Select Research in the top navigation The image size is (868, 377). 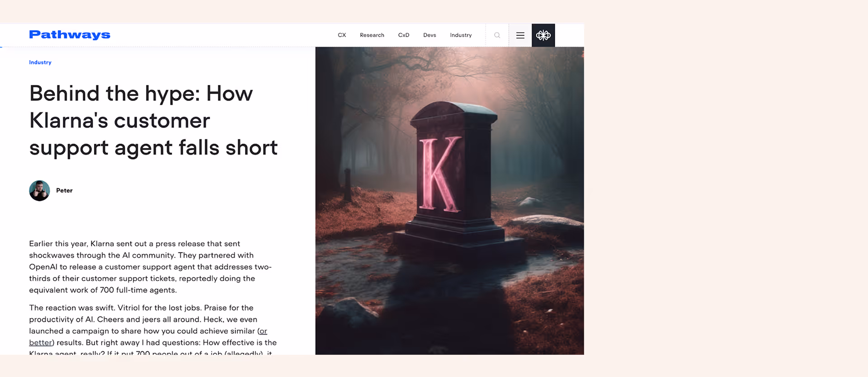[372, 35]
